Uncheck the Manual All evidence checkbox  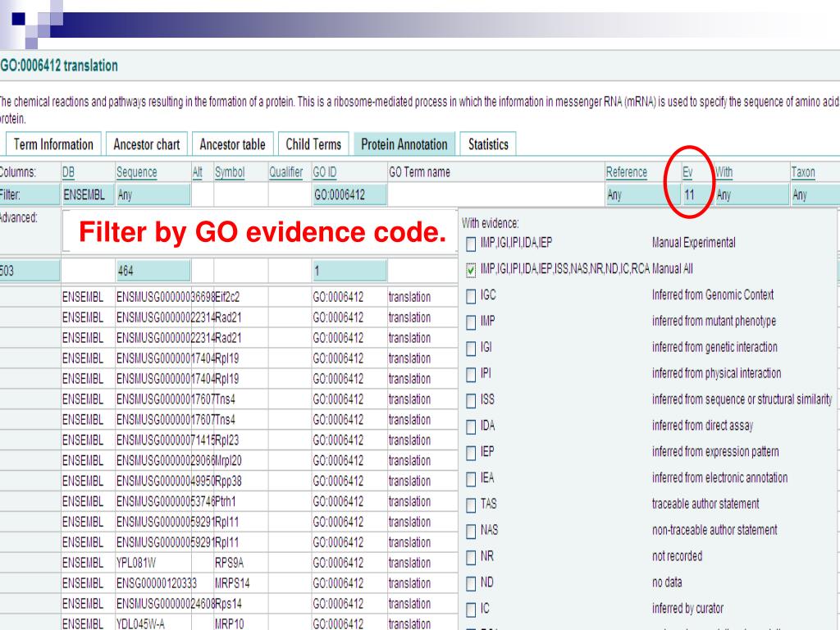[x=471, y=271]
